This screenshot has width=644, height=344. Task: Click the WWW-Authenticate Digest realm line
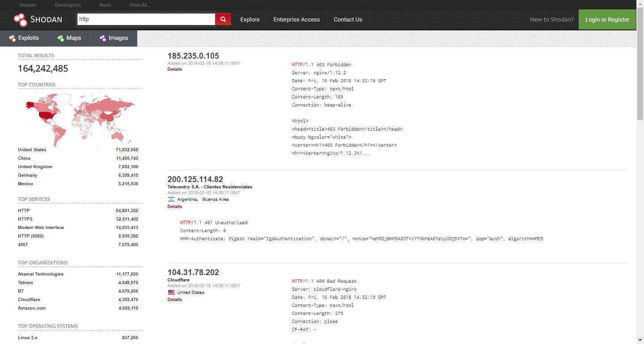[x=361, y=239]
